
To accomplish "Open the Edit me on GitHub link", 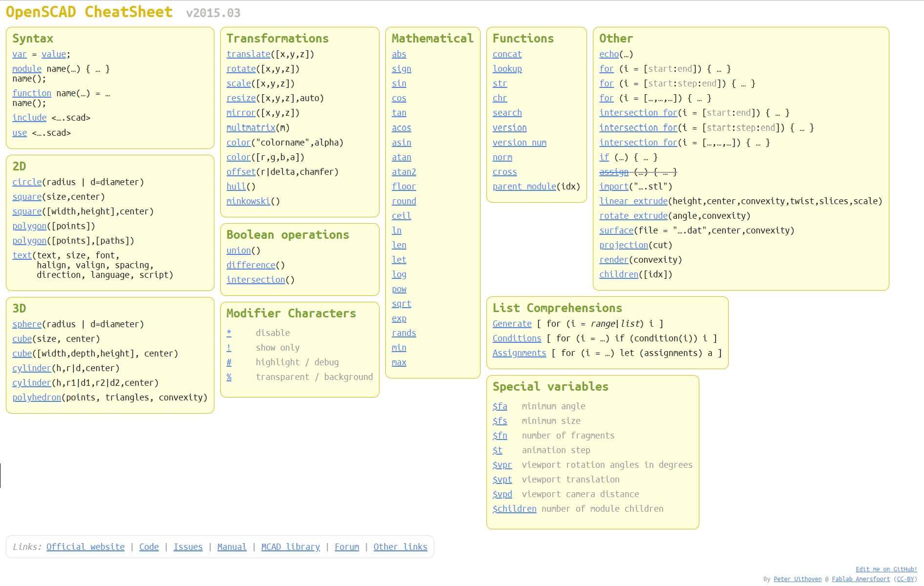I will click(886, 569).
